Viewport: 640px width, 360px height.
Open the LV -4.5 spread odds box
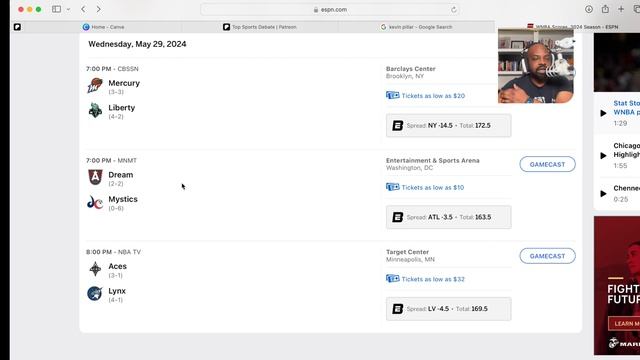(x=449, y=309)
